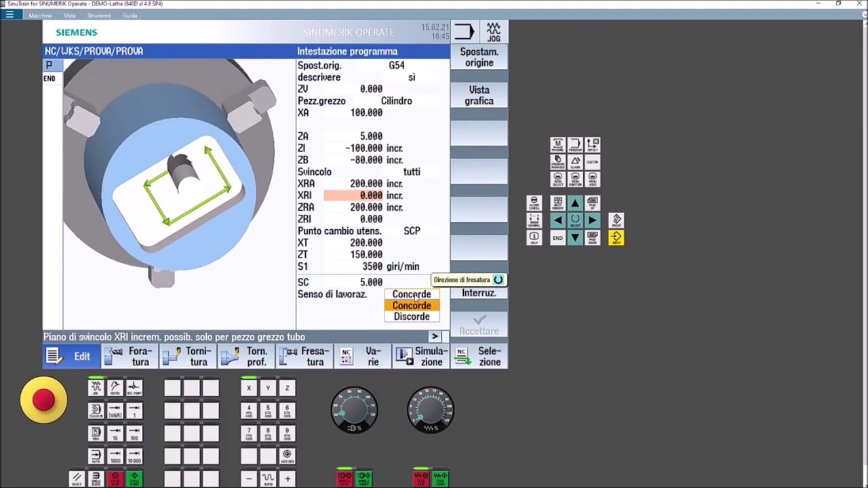Select the 1000 increment key
The image size is (868, 488).
tap(115, 456)
